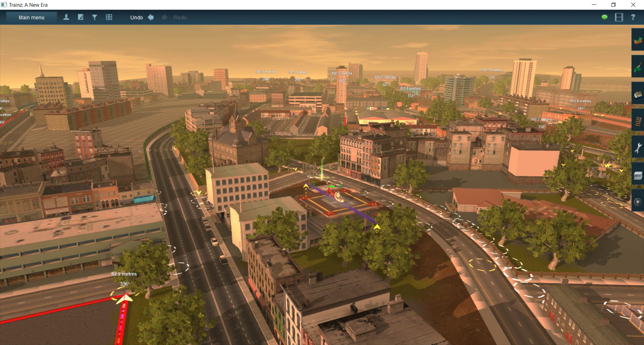Click the 130.1 metres label

(x=385, y=77)
